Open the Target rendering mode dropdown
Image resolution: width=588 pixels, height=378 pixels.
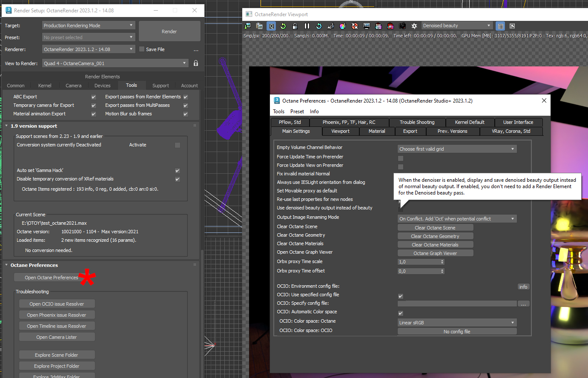pos(89,26)
